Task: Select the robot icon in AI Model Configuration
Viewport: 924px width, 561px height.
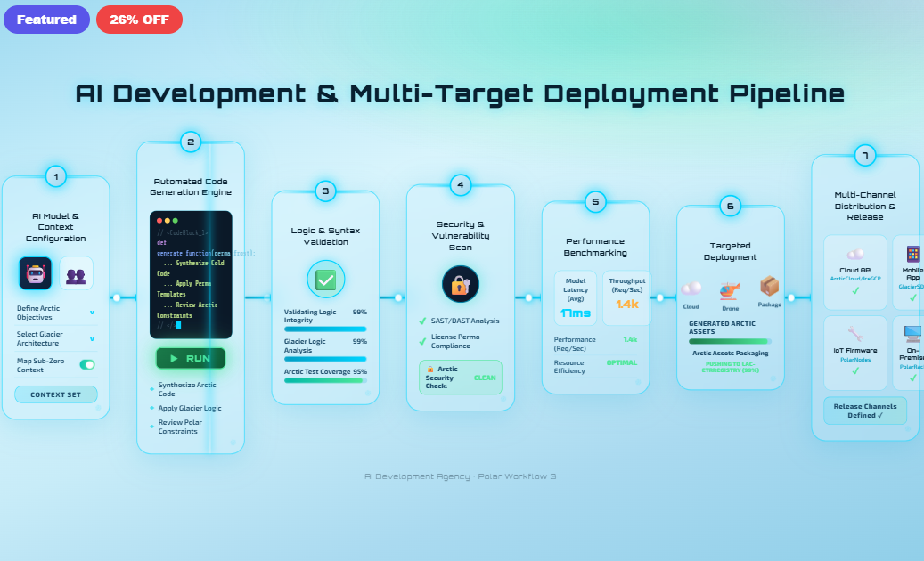Action: (34, 272)
